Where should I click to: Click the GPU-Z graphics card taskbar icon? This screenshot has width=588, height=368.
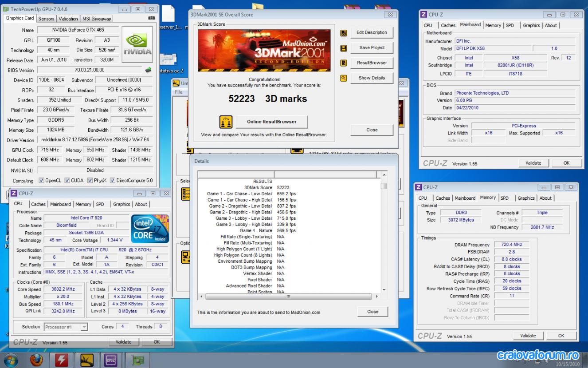point(138,360)
